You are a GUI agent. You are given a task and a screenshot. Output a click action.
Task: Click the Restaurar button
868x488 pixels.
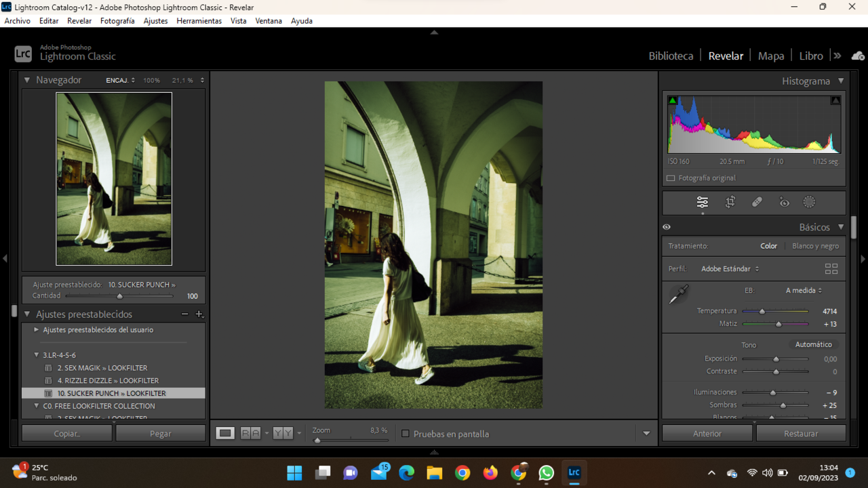[x=801, y=434]
